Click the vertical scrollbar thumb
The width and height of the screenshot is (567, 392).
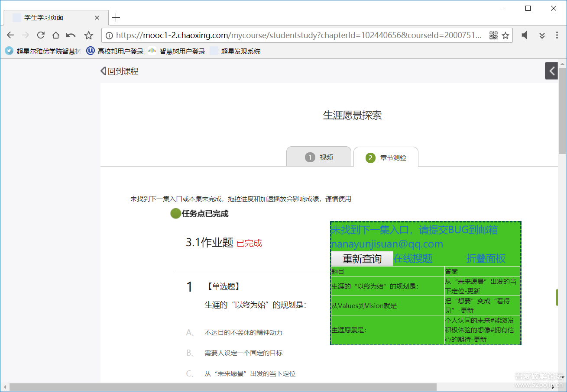(562, 111)
